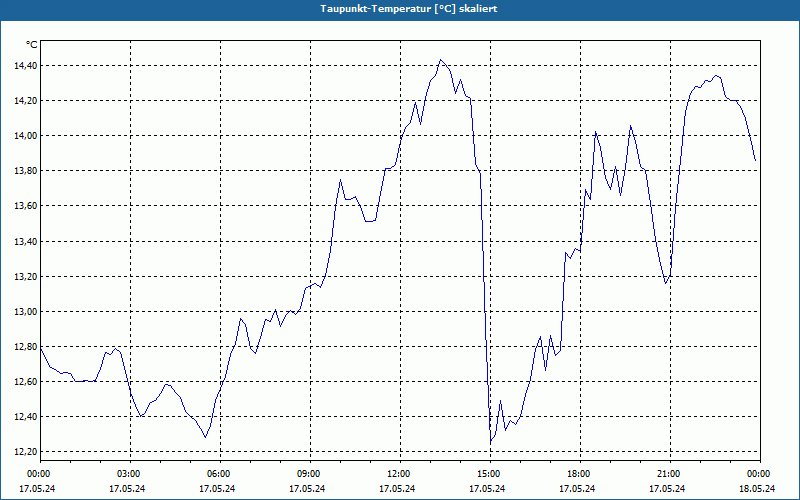This screenshot has width=800, height=500.
Task: Select the 12,20 y-axis label
Action: (x=24, y=452)
